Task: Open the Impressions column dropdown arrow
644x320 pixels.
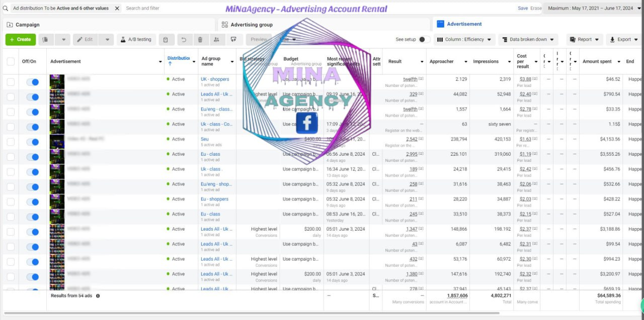Action: point(510,62)
